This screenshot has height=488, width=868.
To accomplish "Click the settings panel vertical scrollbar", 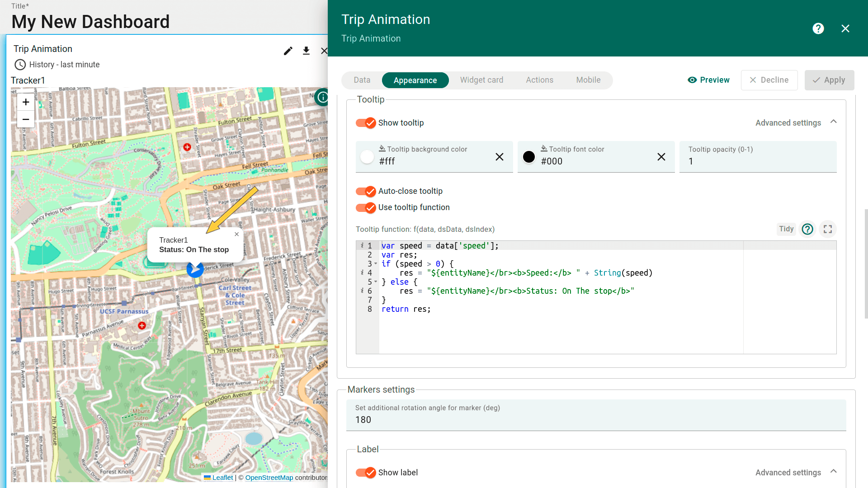I will click(x=866, y=263).
